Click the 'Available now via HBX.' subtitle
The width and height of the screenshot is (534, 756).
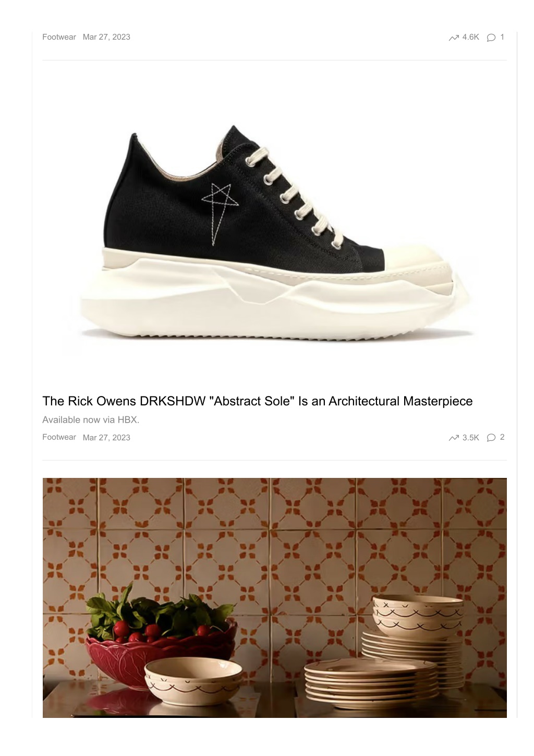tap(91, 419)
